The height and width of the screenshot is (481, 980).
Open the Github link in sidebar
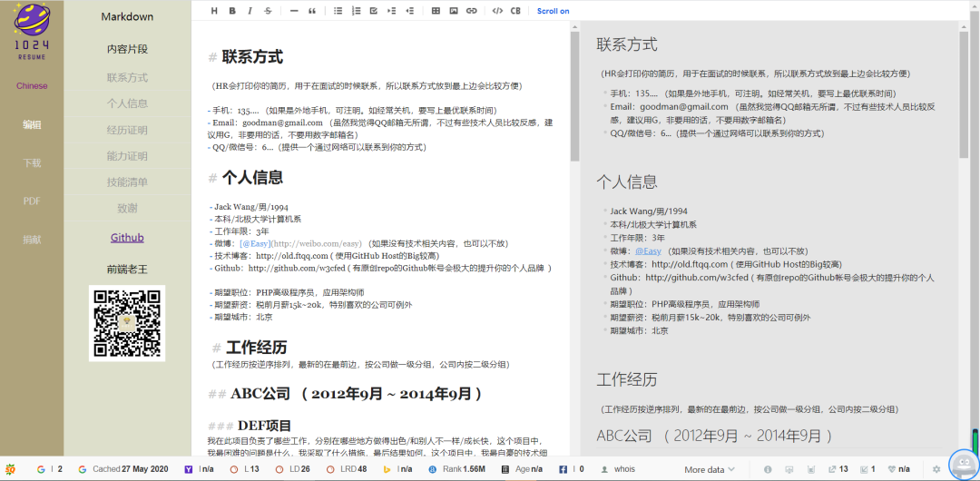127,238
